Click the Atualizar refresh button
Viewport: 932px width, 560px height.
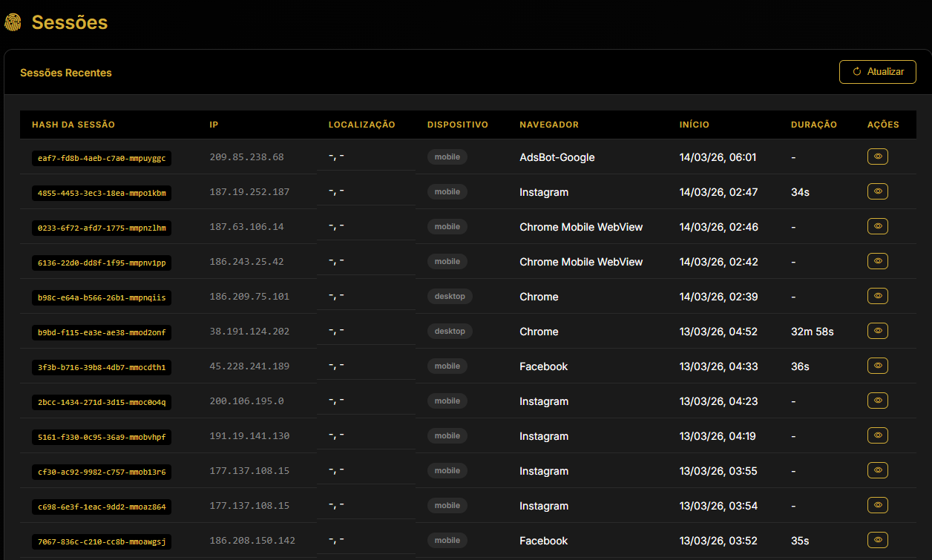click(x=877, y=72)
